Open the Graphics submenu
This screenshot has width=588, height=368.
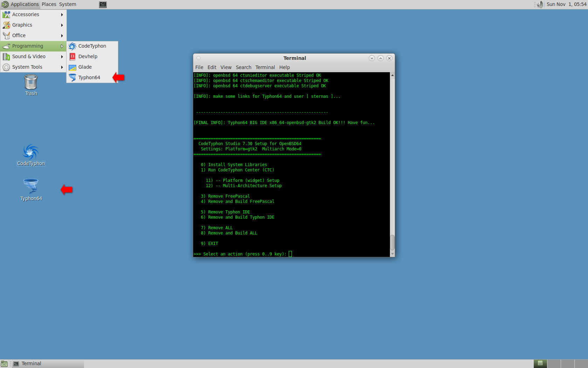click(33, 25)
